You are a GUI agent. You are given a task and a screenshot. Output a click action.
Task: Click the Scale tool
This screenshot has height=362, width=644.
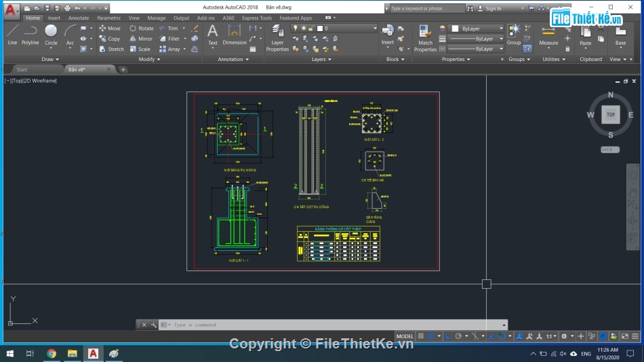[x=140, y=49]
